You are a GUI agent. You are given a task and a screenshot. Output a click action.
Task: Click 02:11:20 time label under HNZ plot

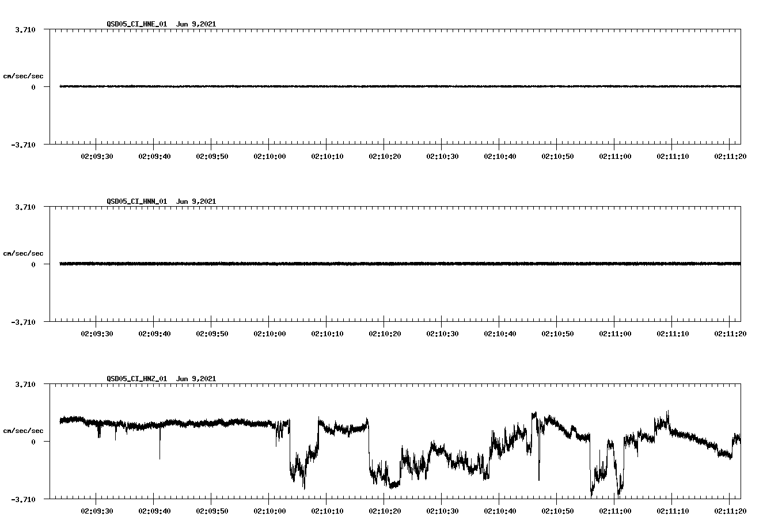(x=730, y=511)
